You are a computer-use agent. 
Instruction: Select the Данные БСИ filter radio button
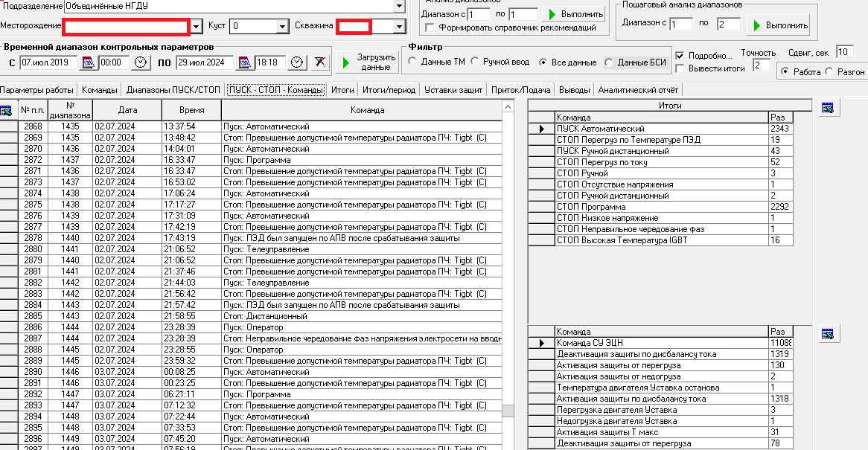609,62
